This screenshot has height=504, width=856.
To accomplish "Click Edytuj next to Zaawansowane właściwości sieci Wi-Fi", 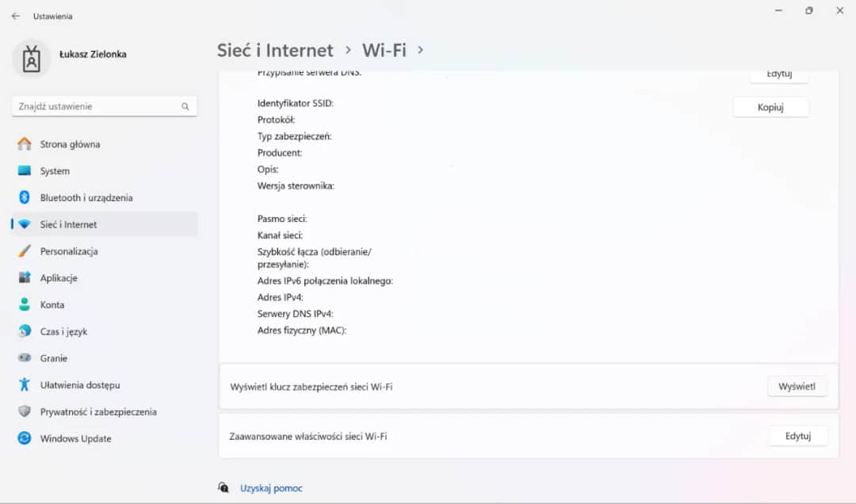I will click(797, 436).
